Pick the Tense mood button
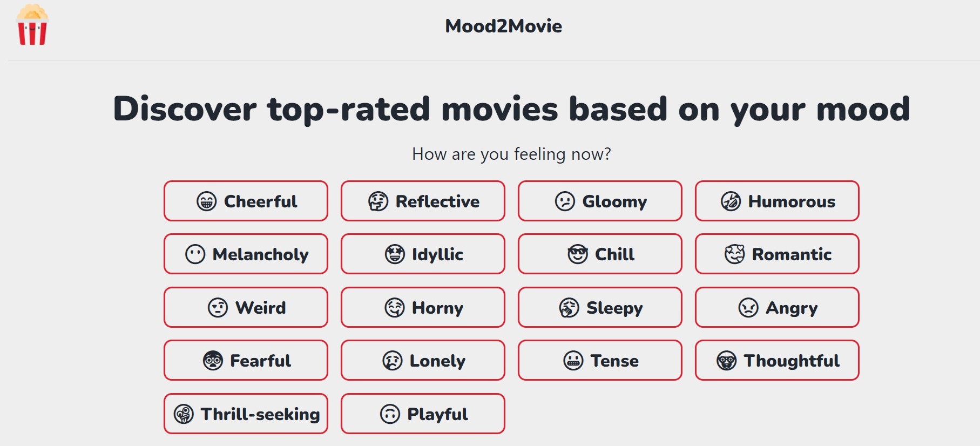 coord(600,361)
